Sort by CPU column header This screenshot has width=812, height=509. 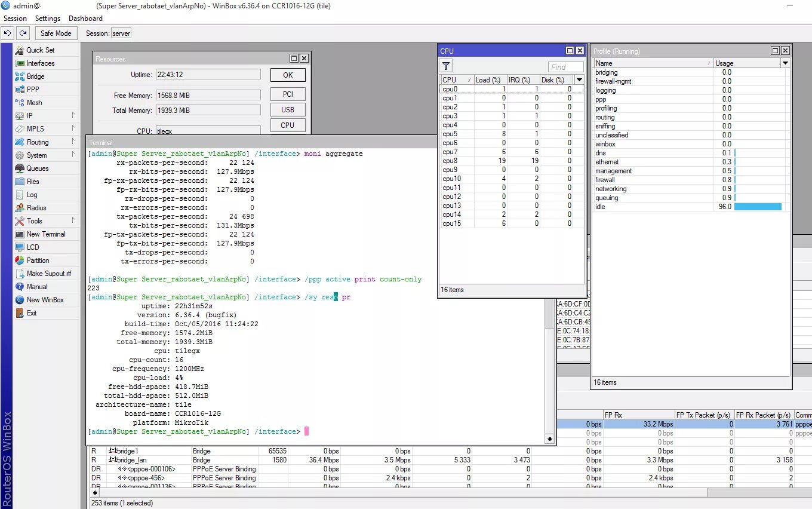click(457, 80)
